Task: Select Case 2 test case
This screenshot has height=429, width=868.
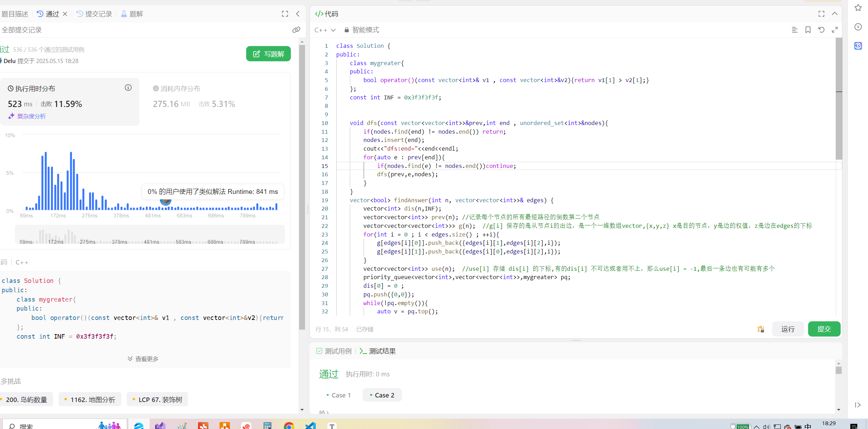Action: (382, 395)
